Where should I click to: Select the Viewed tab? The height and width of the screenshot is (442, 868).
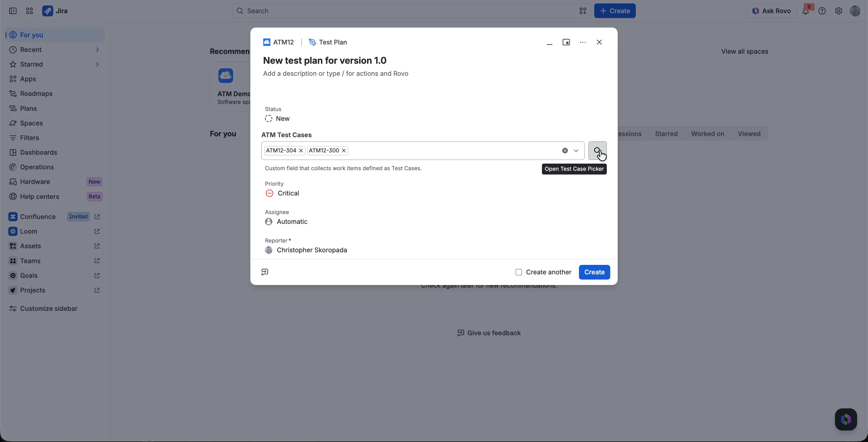[749, 134]
